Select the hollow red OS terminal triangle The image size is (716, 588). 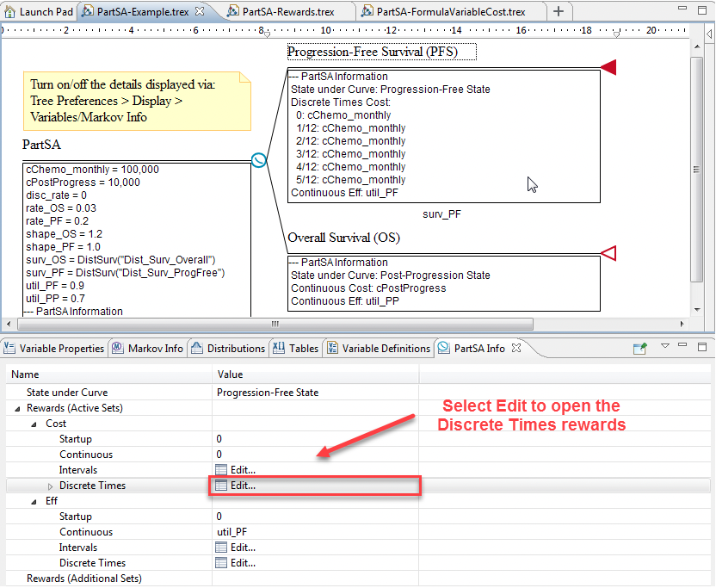(608, 252)
